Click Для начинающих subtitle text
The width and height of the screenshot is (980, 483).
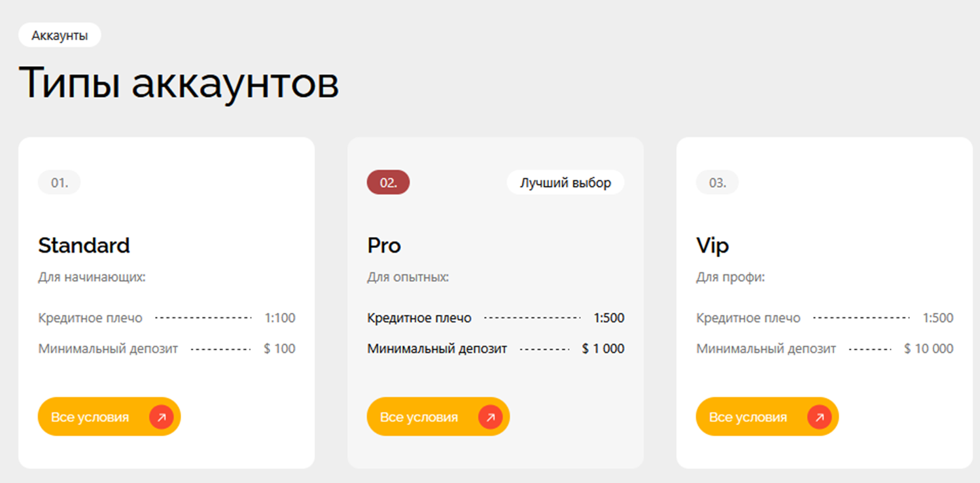point(92,277)
